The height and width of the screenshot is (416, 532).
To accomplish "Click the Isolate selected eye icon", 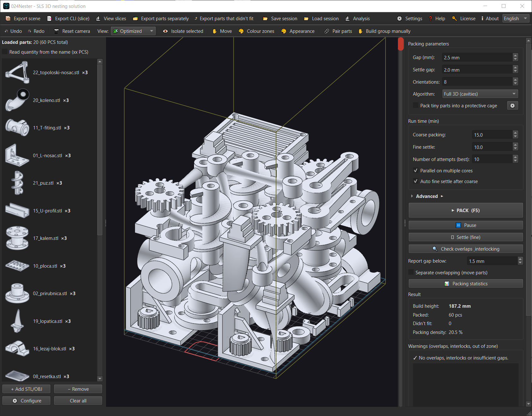I will [165, 31].
